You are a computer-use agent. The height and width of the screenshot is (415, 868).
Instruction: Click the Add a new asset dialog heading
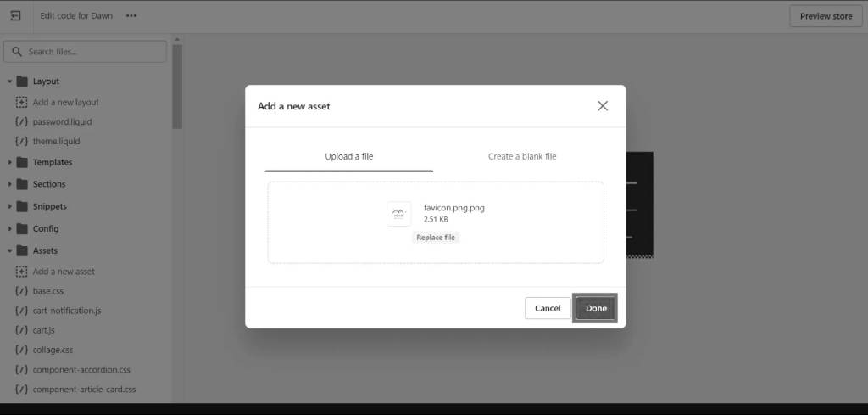tap(293, 106)
